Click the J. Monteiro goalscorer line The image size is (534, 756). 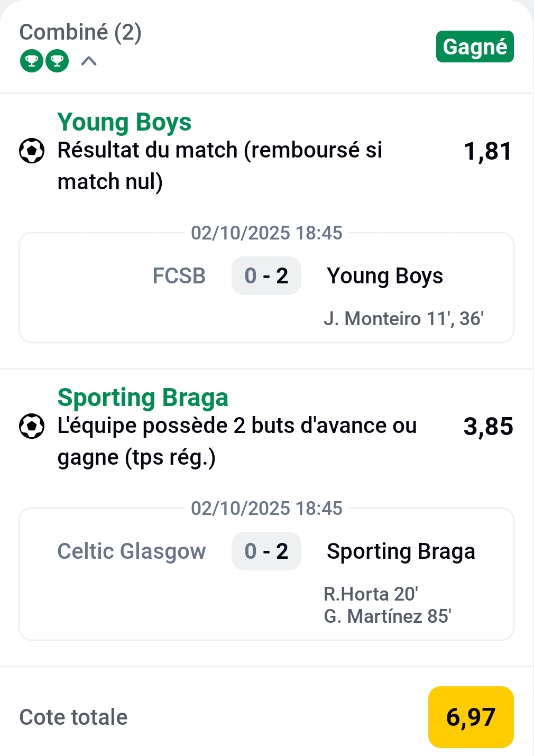pos(403,319)
